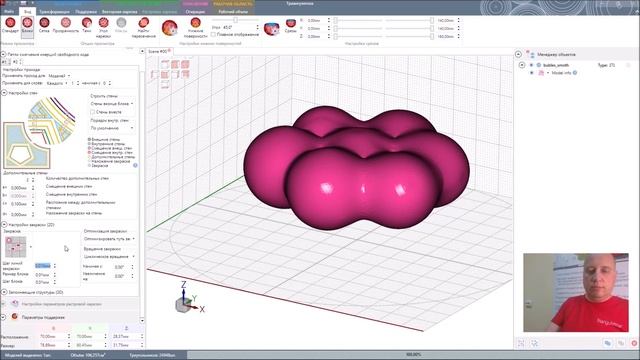Viewport: 640px width, 360px height.
Task: Click the blue info icon beside wall legend
Action: click(135, 165)
